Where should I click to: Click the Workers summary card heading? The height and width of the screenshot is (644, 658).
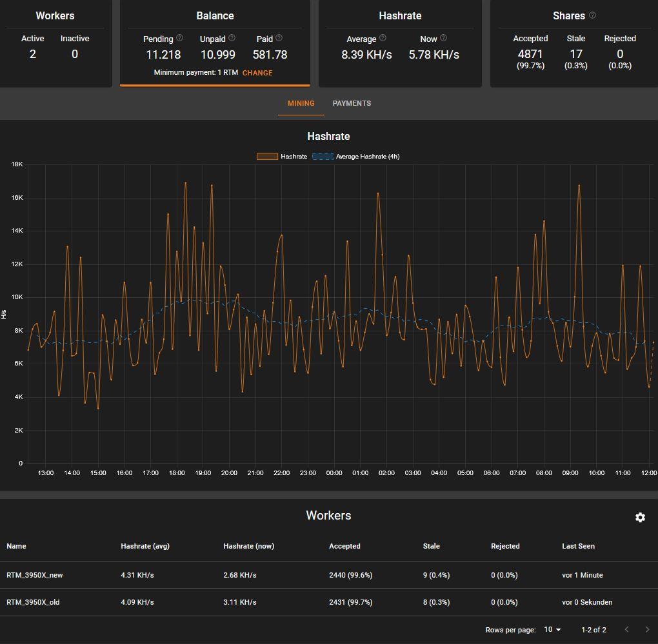click(55, 15)
